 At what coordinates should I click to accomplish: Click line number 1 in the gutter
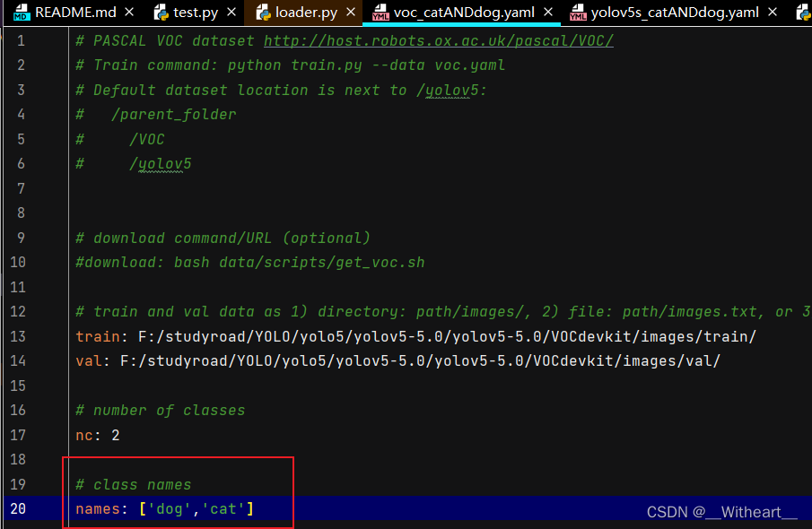(x=21, y=41)
